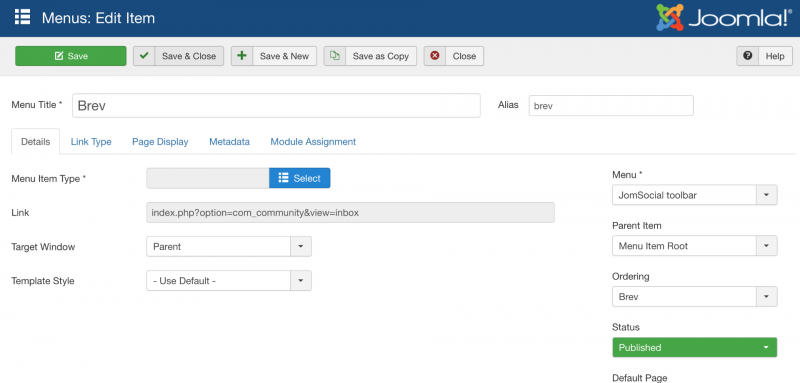Screen dimensions: 800x383
Task: Click the Status label
Action: (626, 327)
